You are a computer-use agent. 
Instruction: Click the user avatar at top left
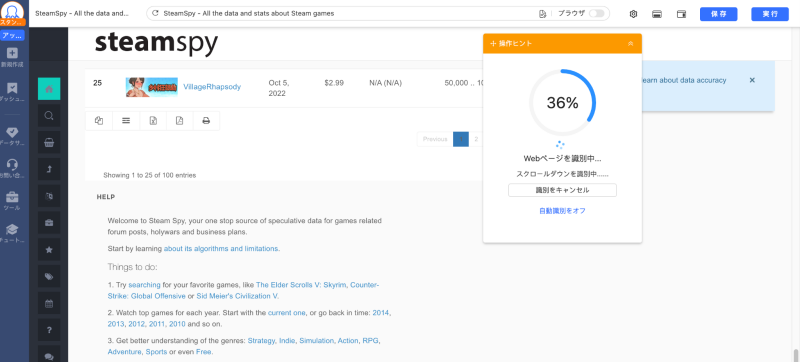coord(13,10)
